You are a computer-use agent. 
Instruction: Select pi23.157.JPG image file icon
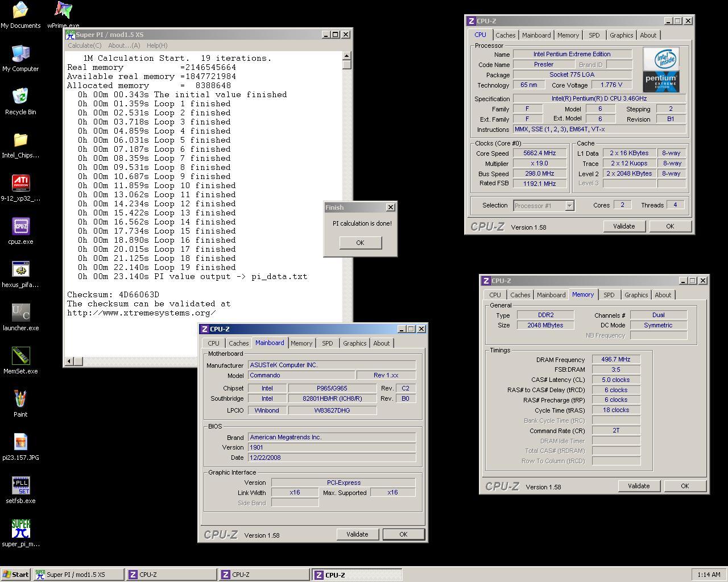pos(20,447)
